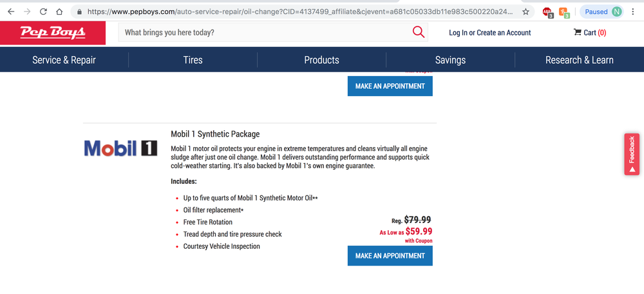Screen dimensions: 644x294
Task: Go to browser home page icon
Action: click(59, 12)
